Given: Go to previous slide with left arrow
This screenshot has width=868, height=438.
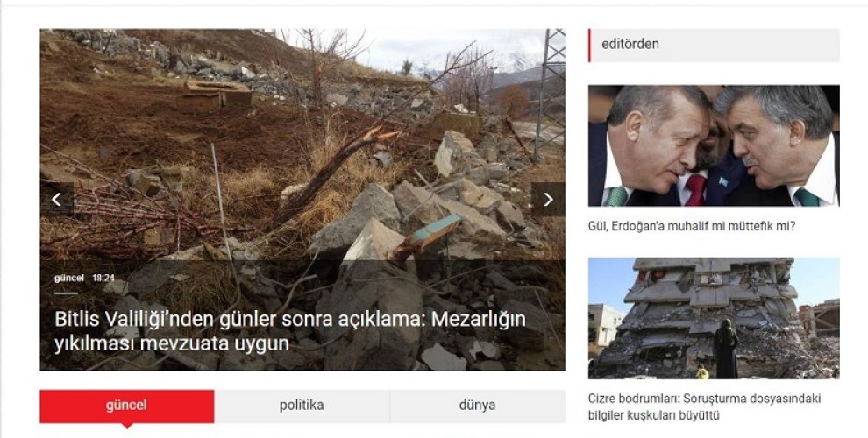Looking at the screenshot, I should (56, 199).
